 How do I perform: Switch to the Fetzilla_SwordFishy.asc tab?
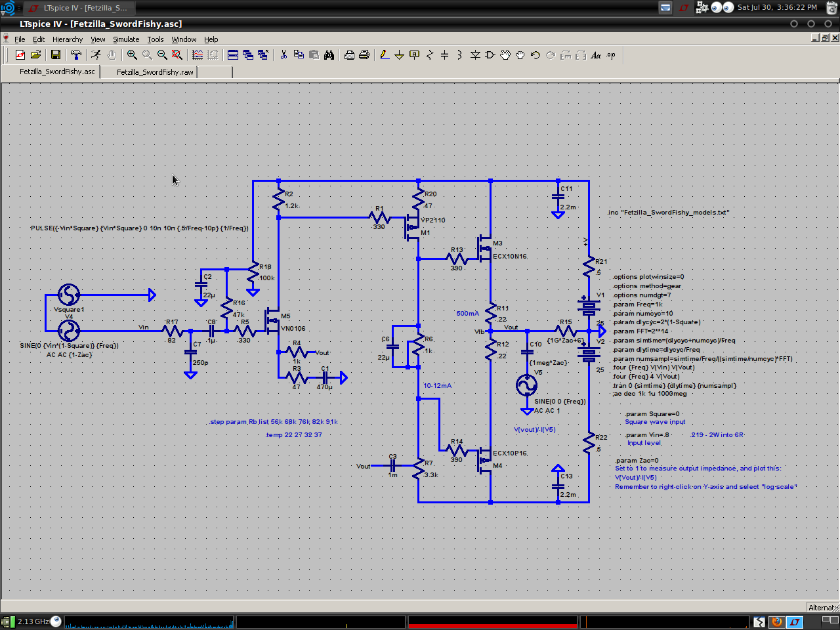click(51, 72)
